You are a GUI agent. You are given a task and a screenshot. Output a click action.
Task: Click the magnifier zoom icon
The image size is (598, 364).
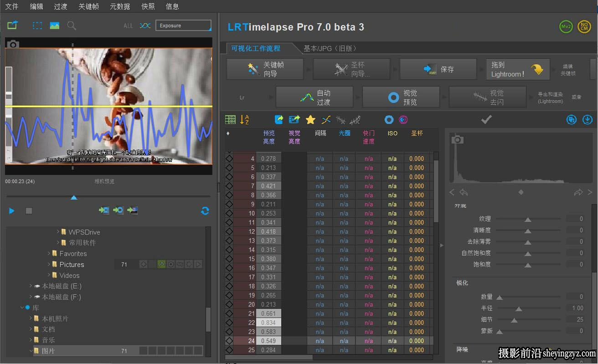pos(72,26)
